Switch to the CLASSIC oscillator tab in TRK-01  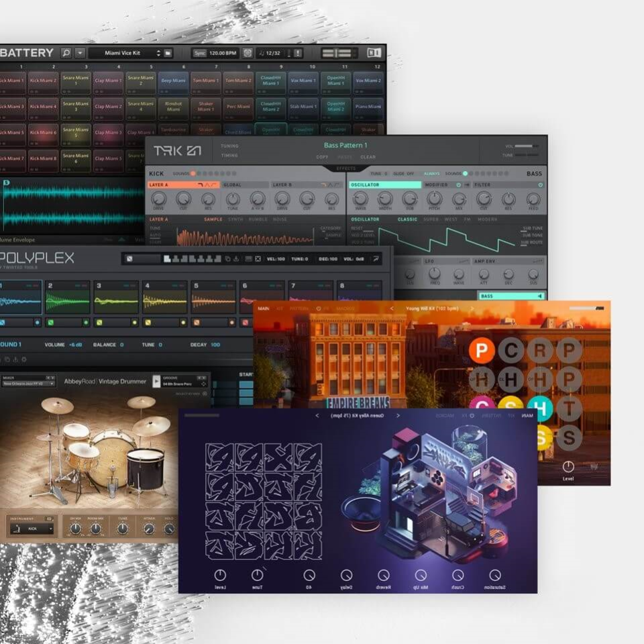coord(407,219)
